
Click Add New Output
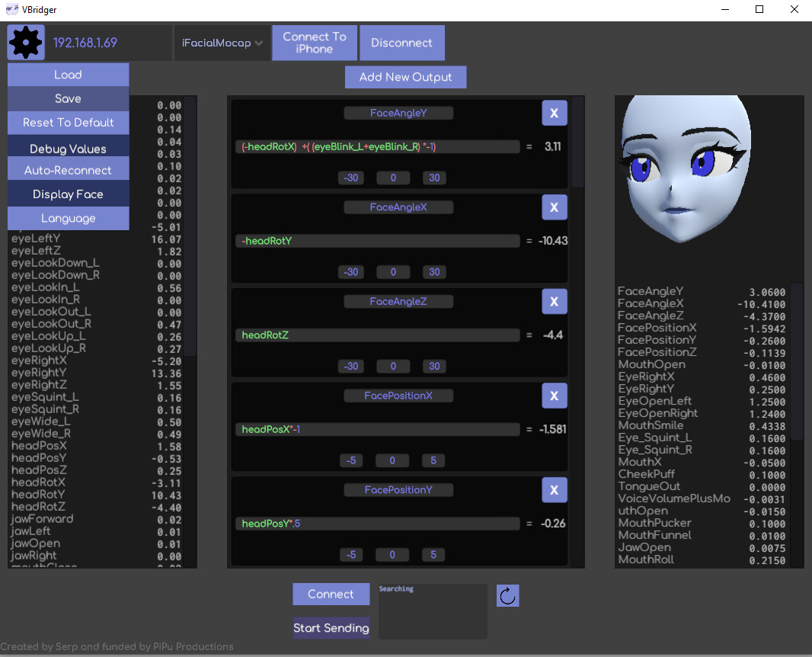405,76
